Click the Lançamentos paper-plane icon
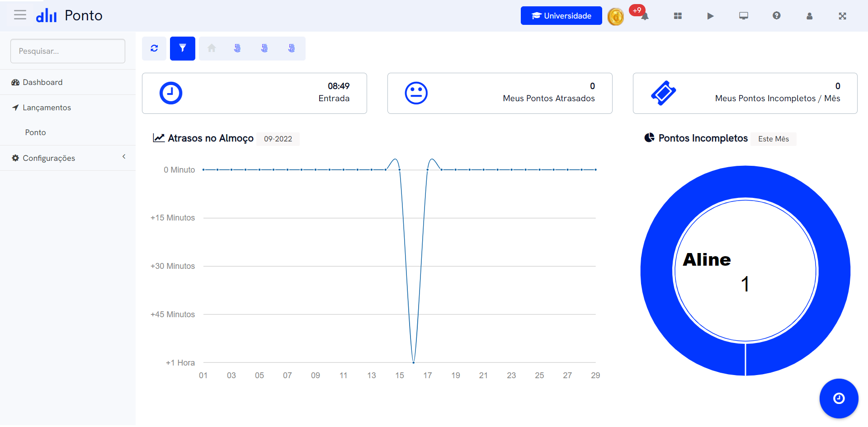The width and height of the screenshot is (868, 427). coord(15,108)
